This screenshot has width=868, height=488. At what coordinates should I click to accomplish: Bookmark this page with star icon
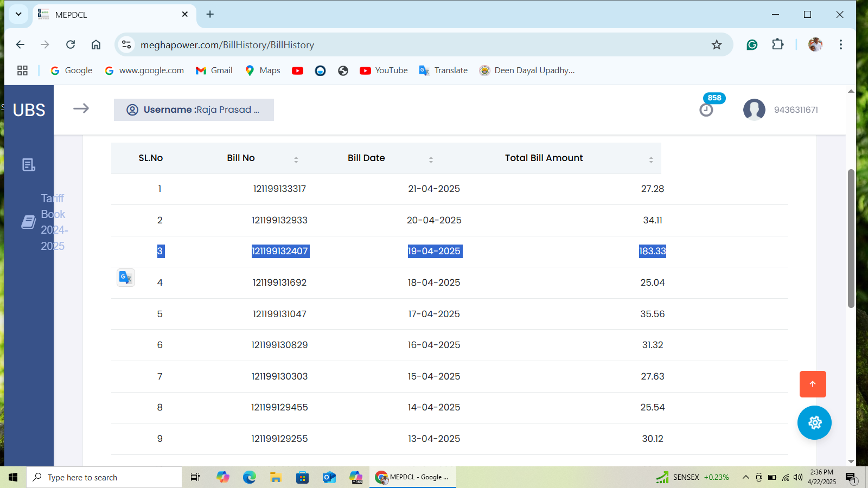point(717,44)
